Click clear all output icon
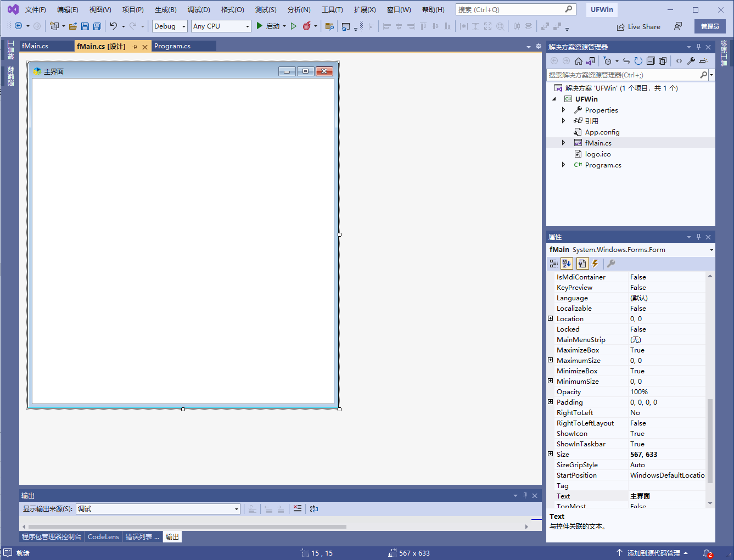This screenshot has width=734, height=560. [x=298, y=509]
